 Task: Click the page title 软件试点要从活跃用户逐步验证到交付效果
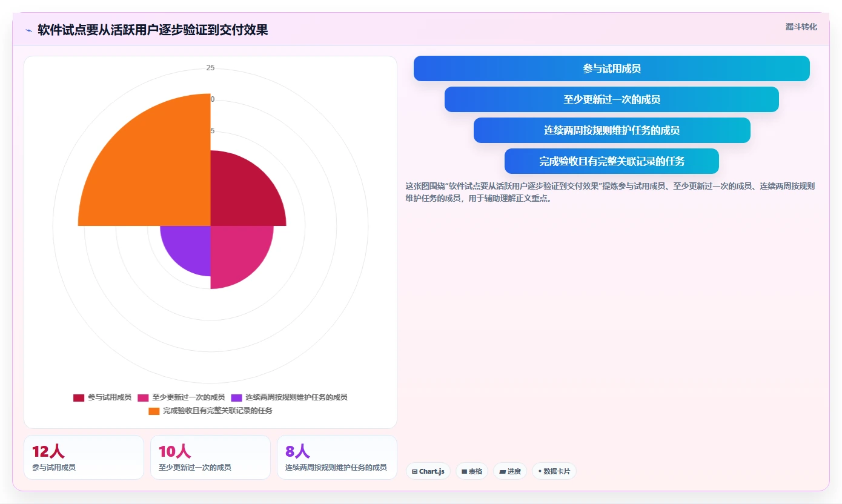[x=153, y=30]
